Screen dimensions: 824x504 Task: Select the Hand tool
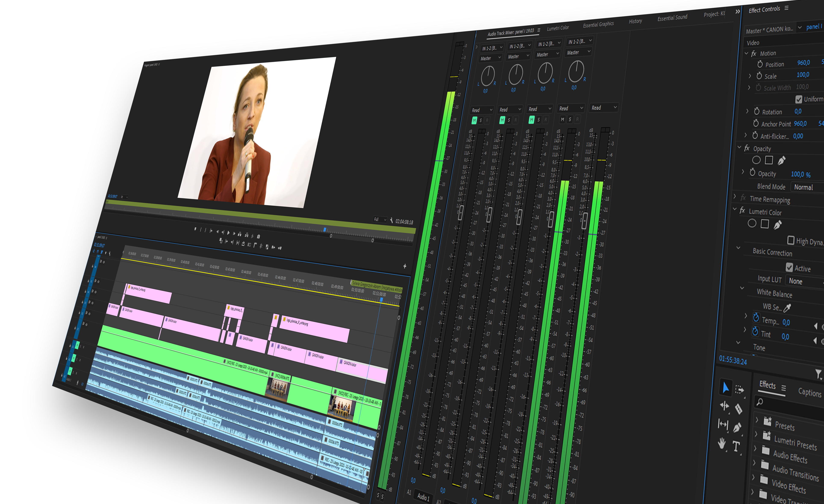coord(722,444)
